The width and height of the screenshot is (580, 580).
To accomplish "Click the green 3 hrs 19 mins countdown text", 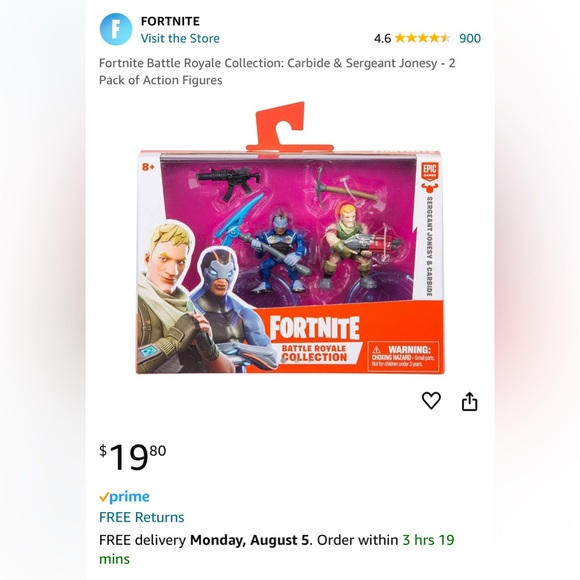I will (277, 549).
